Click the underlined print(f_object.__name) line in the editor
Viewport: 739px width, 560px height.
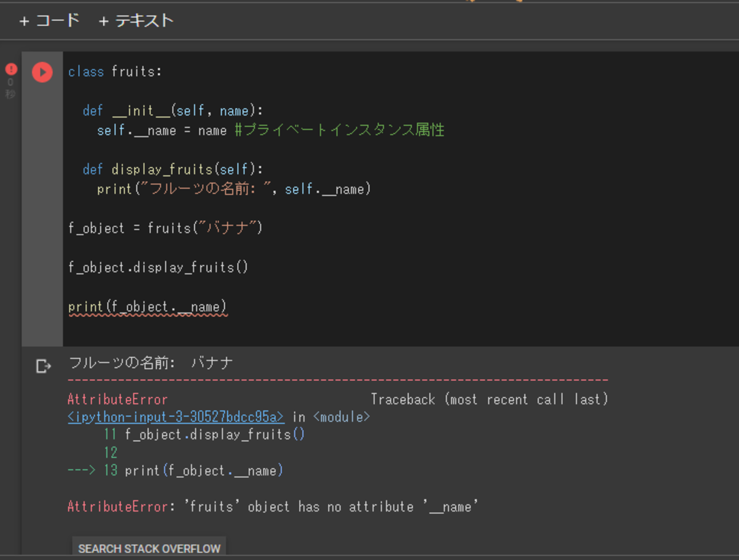[x=148, y=307]
